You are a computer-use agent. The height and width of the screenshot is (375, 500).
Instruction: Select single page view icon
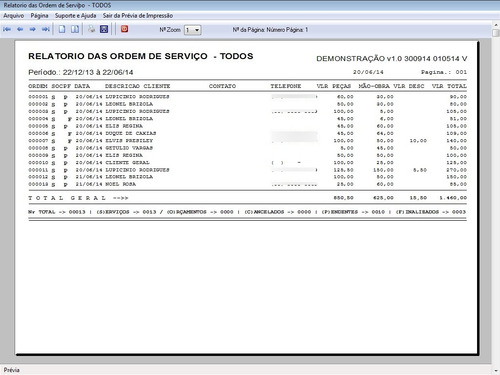point(62,29)
